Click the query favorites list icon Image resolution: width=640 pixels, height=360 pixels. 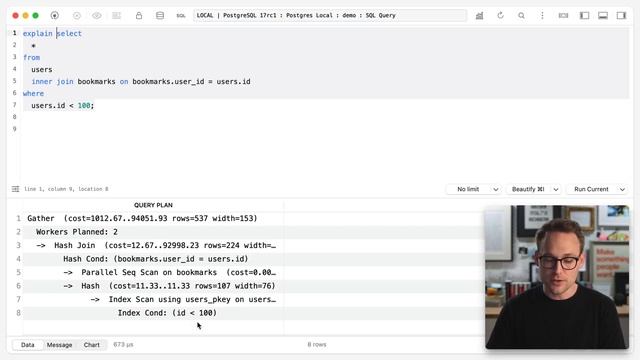click(16, 189)
